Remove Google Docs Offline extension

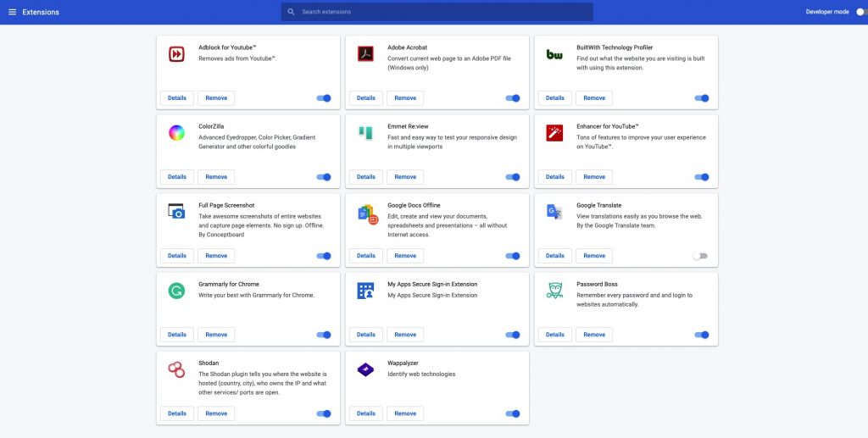[405, 256]
